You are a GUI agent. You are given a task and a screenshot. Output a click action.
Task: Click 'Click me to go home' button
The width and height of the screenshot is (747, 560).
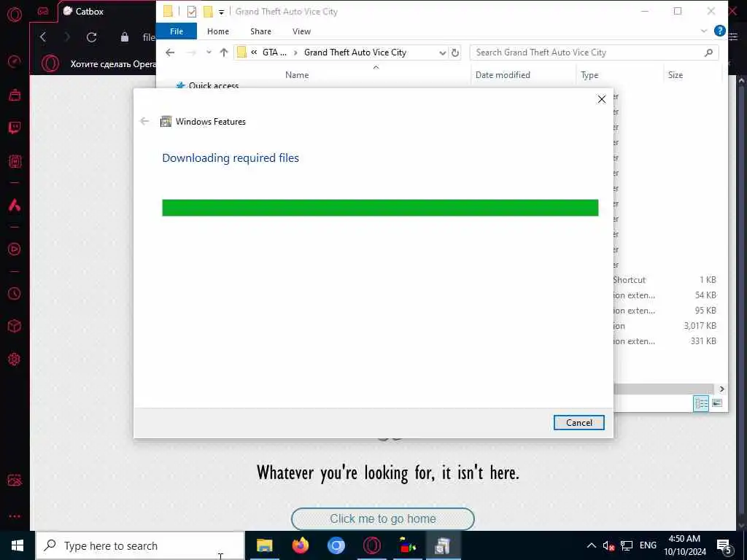click(382, 518)
